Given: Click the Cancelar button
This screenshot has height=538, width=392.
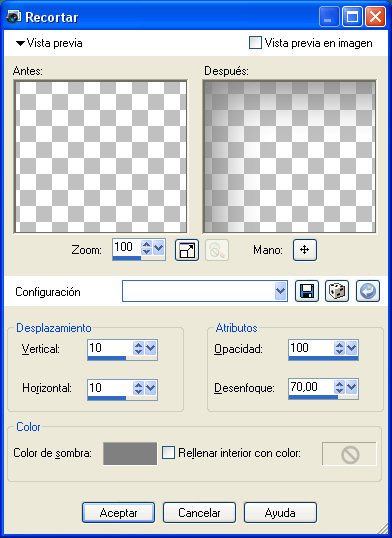Looking at the screenshot, I should click(199, 513).
